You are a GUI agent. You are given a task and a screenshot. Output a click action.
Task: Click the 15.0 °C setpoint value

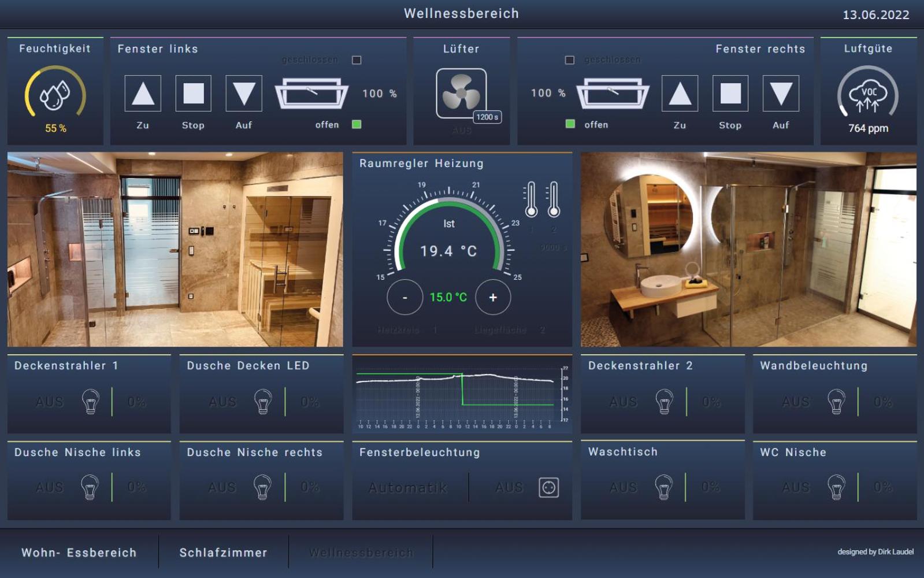pyautogui.click(x=448, y=297)
